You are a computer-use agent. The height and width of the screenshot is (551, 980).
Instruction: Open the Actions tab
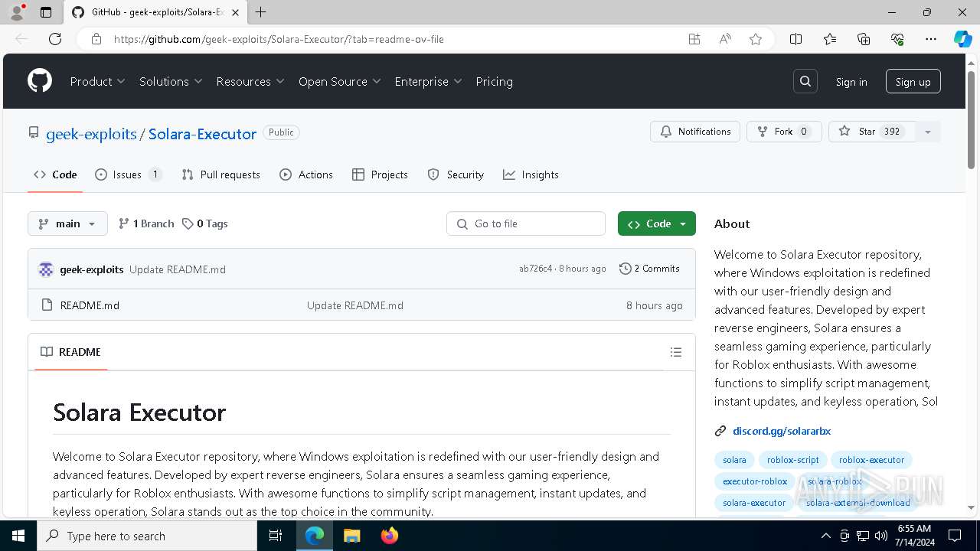tap(306, 174)
